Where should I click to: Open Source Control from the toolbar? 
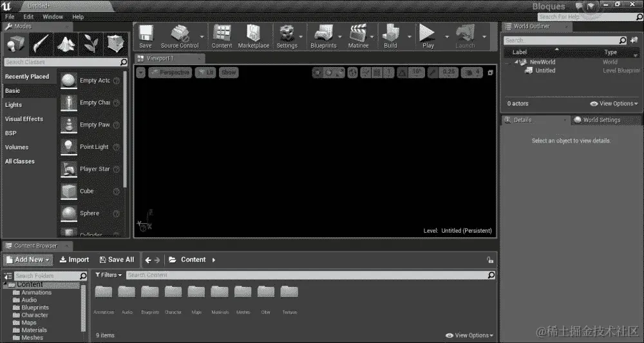coord(180,37)
